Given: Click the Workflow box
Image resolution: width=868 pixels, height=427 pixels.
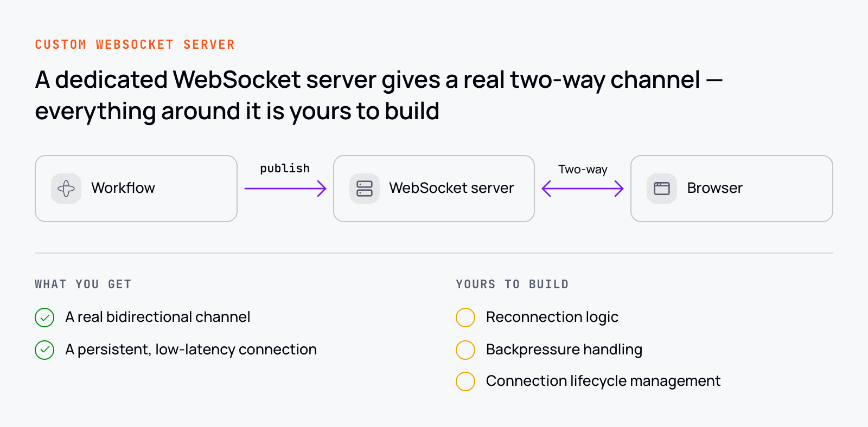Looking at the screenshot, I should pos(136,189).
